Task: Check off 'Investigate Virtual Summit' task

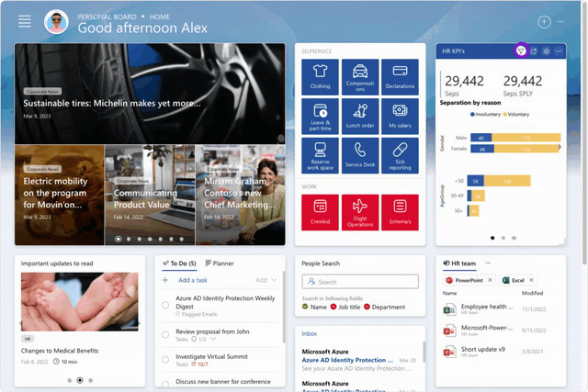Action: 165,359
